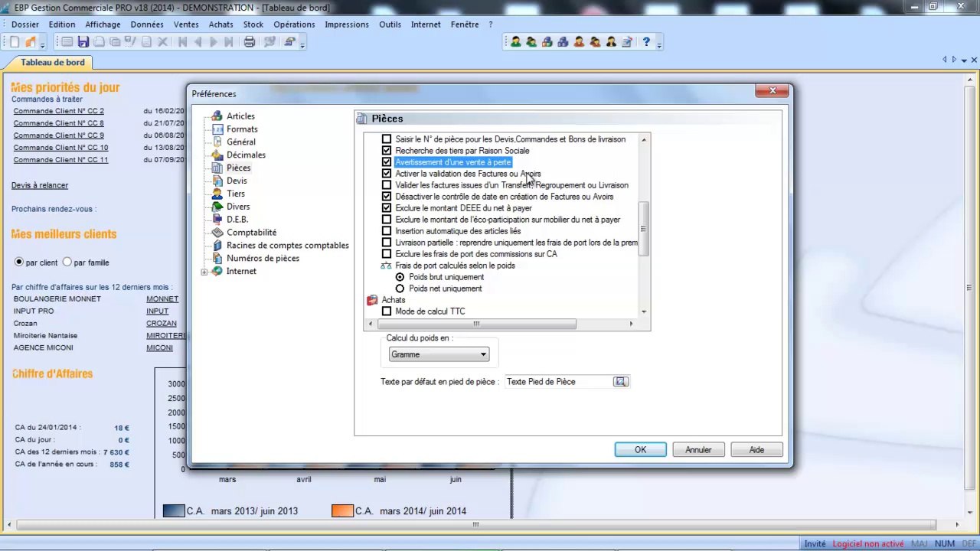Uncheck 'Avertissement d'une vente à perte'
Viewport: 980px width, 551px height.
coord(387,162)
